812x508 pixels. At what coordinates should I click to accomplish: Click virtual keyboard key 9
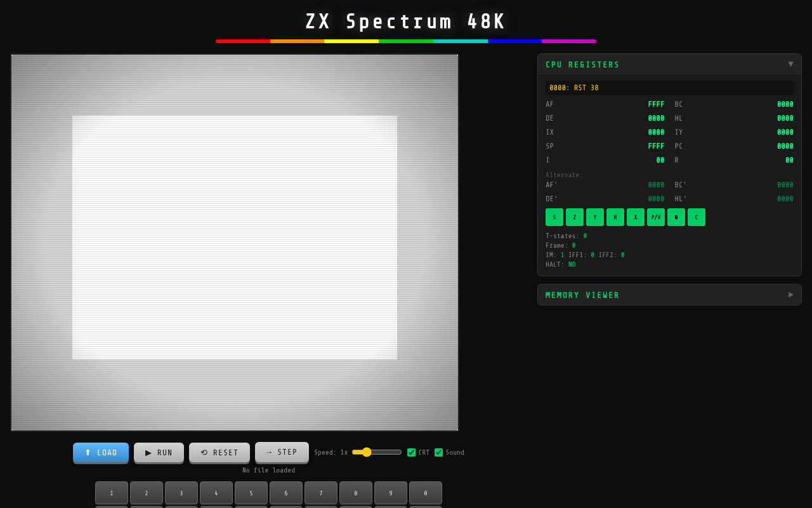pyautogui.click(x=391, y=493)
